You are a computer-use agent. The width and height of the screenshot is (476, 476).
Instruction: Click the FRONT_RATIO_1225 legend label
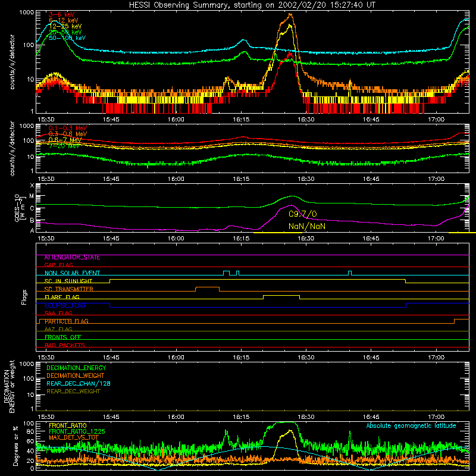click(77, 431)
